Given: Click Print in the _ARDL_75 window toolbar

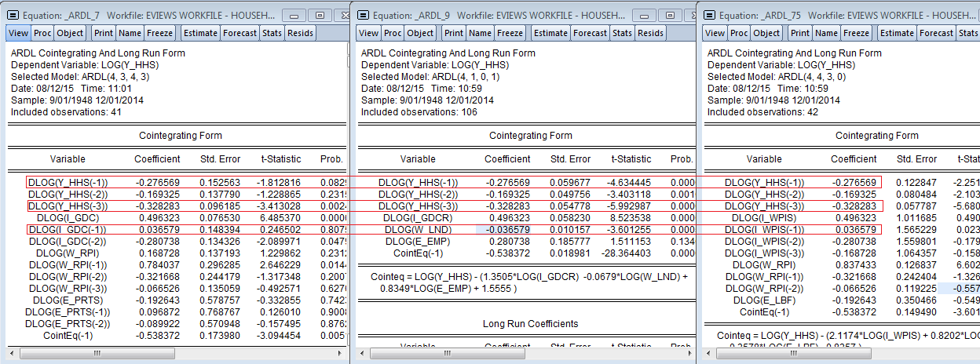Looking at the screenshot, I should point(800,33).
